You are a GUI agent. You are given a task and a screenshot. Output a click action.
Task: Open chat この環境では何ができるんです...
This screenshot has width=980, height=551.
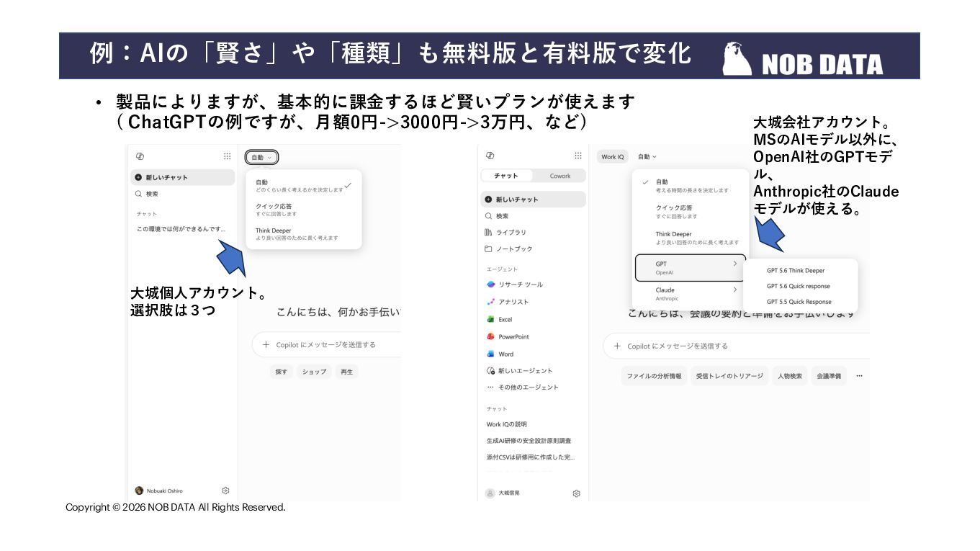(183, 229)
